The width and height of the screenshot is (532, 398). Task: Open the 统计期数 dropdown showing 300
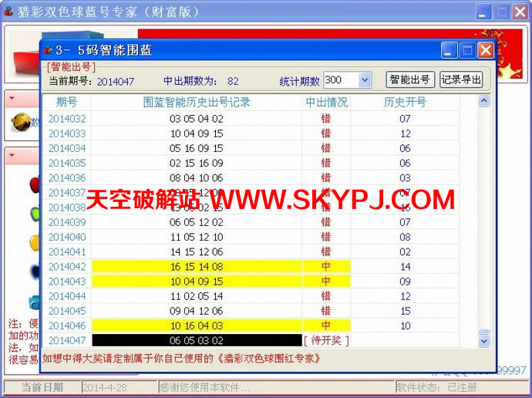pos(364,80)
